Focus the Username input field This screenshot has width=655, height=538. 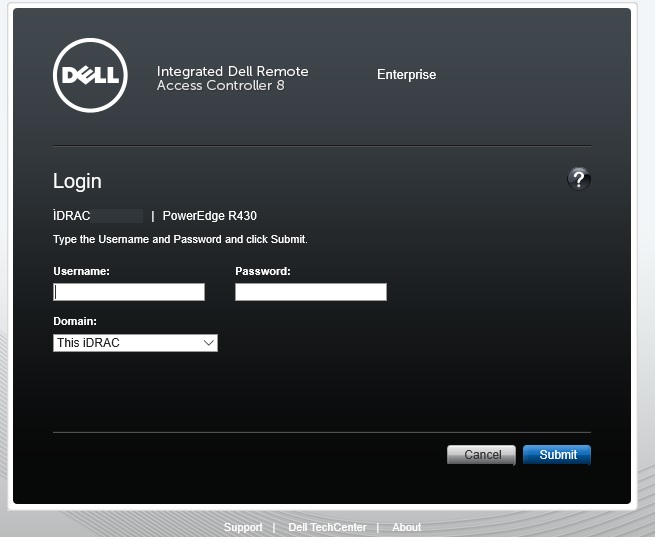coord(129,292)
